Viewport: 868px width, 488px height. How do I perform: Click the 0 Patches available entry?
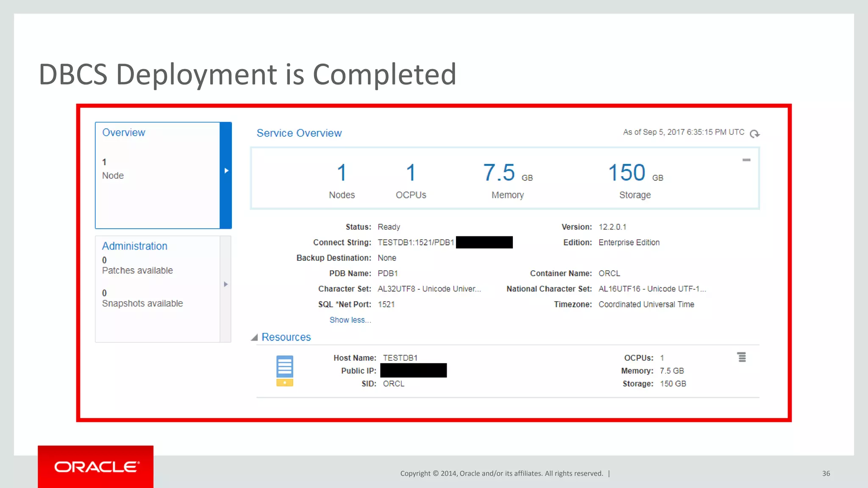[x=137, y=266]
